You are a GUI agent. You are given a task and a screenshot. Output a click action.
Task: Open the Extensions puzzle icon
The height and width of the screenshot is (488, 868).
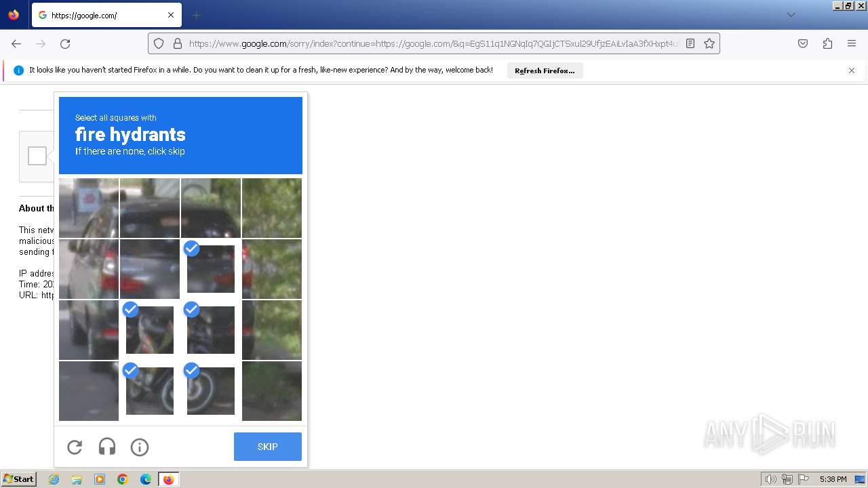(827, 43)
